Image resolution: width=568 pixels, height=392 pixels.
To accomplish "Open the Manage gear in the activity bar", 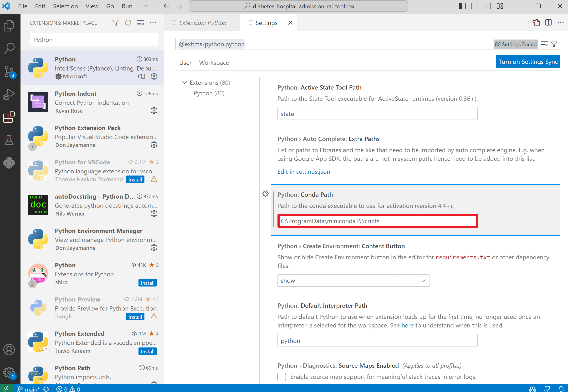I will pyautogui.click(x=9, y=373).
